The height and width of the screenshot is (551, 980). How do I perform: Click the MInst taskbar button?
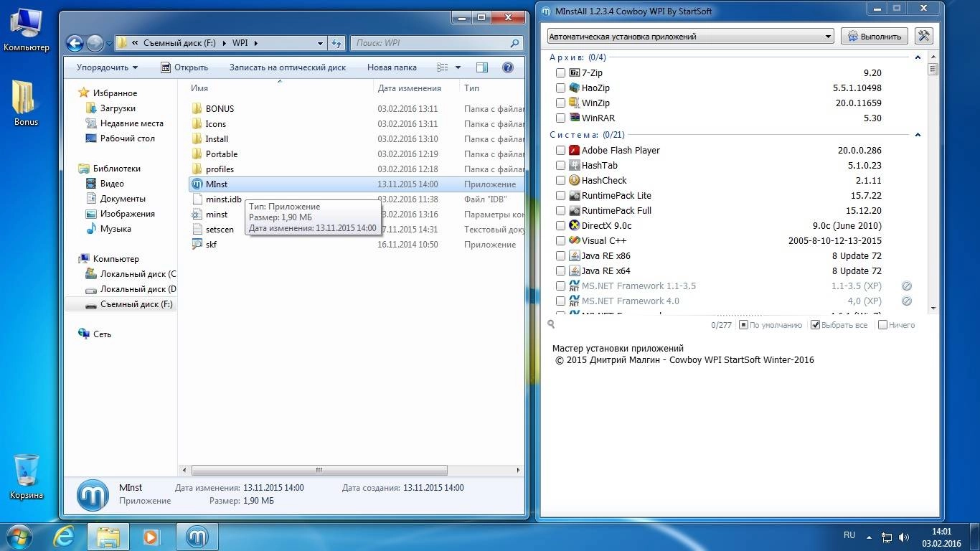coord(197,536)
